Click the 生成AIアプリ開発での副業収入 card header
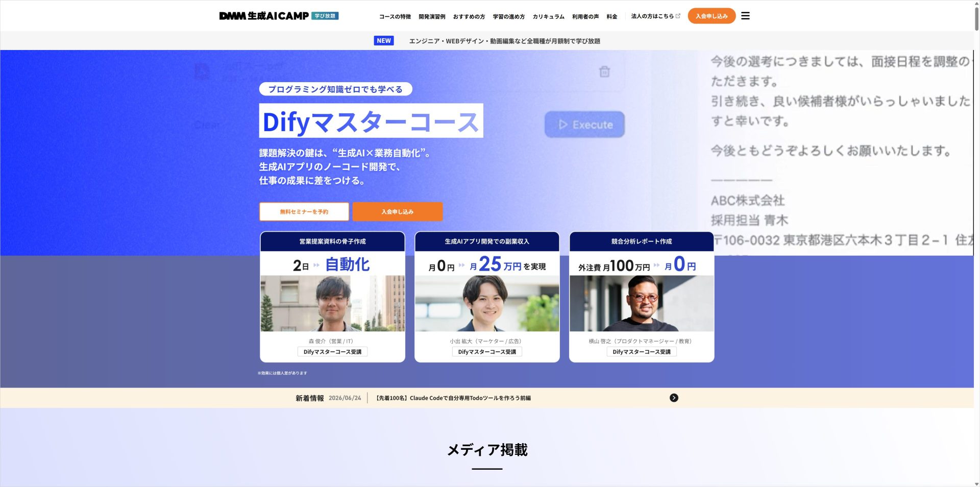Viewport: 980px width, 487px height. point(487,241)
